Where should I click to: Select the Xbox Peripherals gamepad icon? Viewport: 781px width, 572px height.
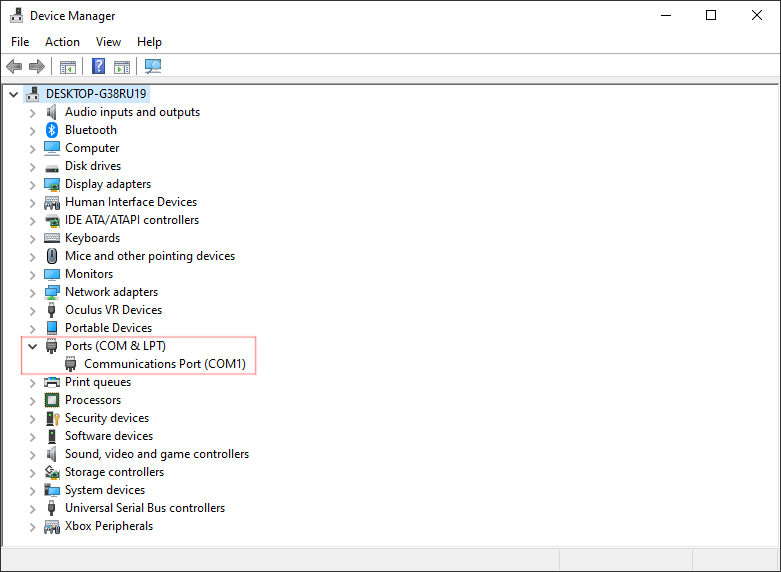pyautogui.click(x=52, y=527)
